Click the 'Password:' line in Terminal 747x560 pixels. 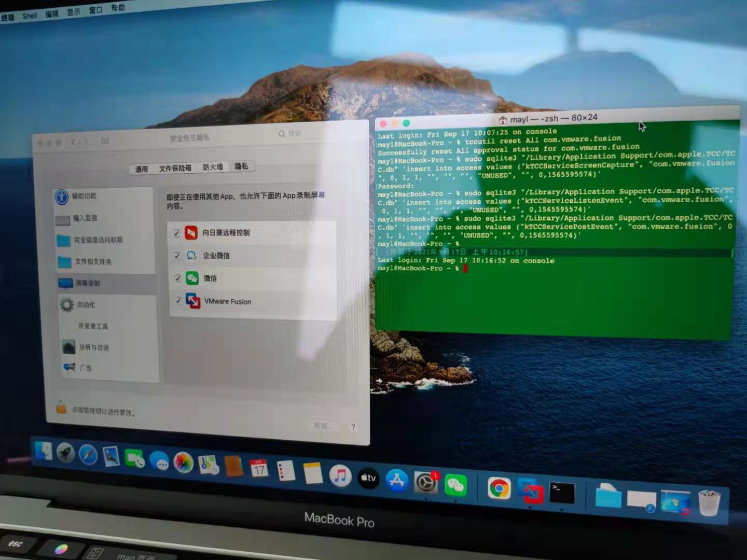396,186
